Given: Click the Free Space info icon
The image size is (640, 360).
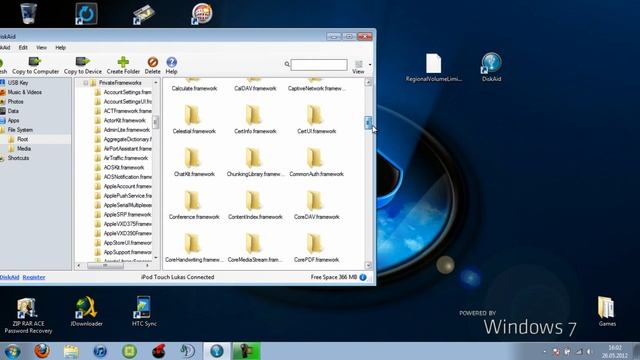Looking at the screenshot, I should [x=363, y=277].
